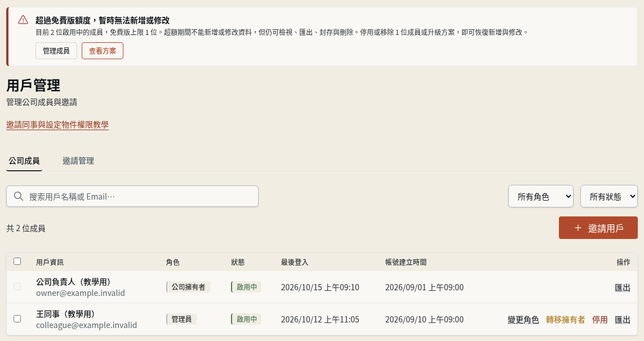Open the 所有角色 filter dropdown
644x341 pixels.
(540, 196)
